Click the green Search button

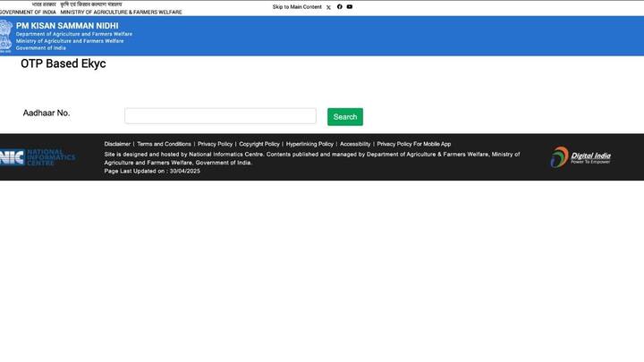[x=345, y=116]
